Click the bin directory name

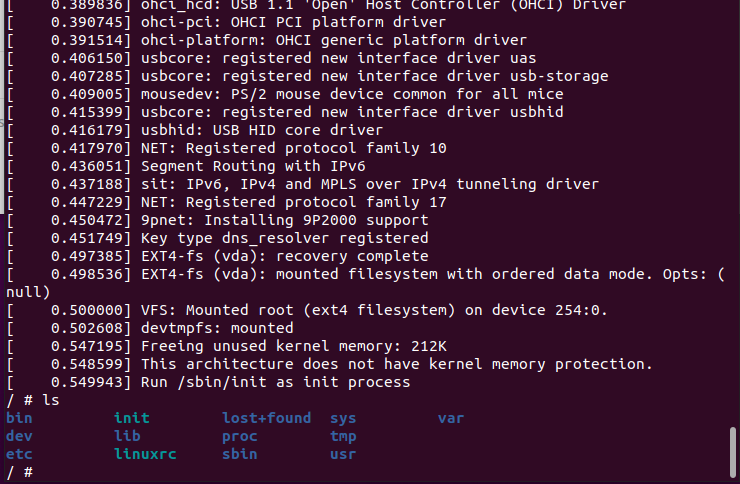18,418
